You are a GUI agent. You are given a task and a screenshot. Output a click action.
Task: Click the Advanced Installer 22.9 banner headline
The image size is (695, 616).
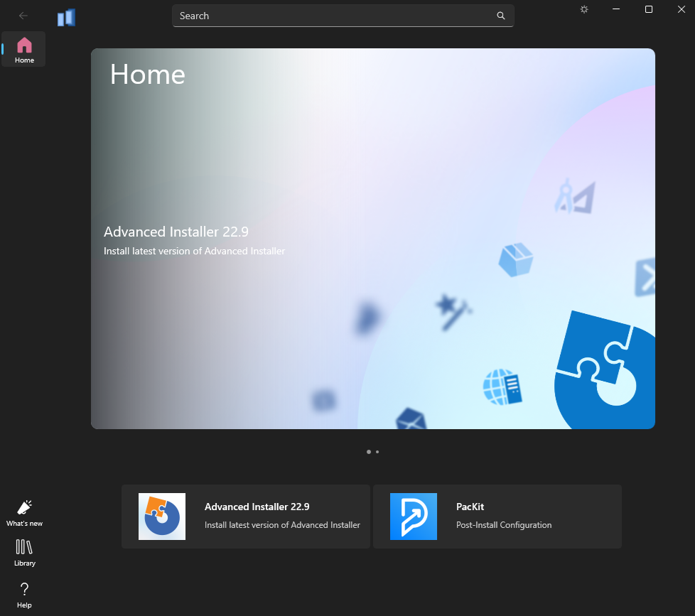tap(176, 232)
